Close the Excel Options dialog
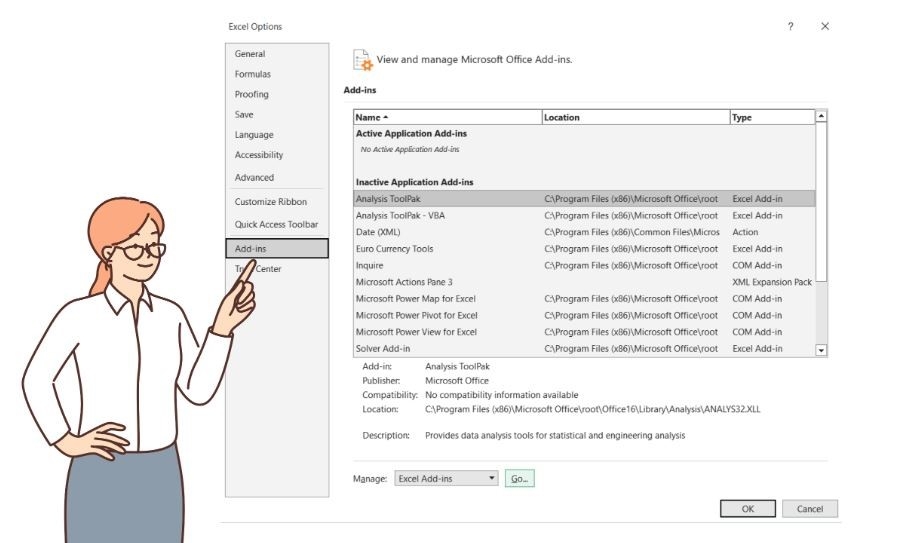The image size is (900, 543). [x=825, y=26]
